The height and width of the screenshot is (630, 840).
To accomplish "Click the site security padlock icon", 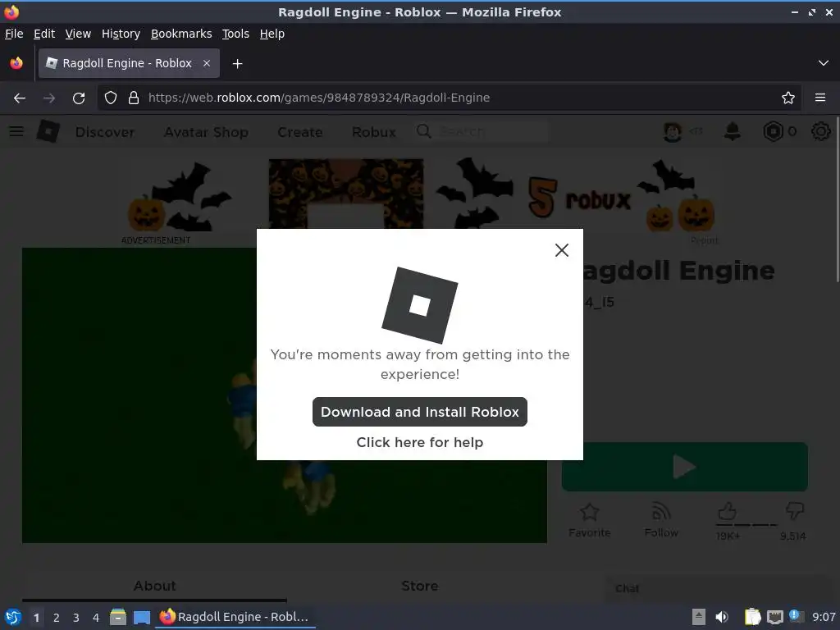I will pyautogui.click(x=134, y=98).
